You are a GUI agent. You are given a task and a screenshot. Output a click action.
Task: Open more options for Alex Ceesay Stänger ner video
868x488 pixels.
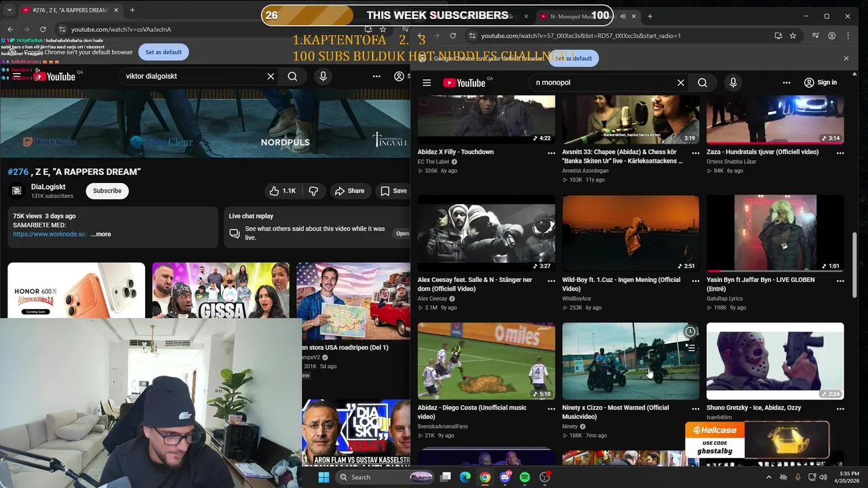coord(551,281)
